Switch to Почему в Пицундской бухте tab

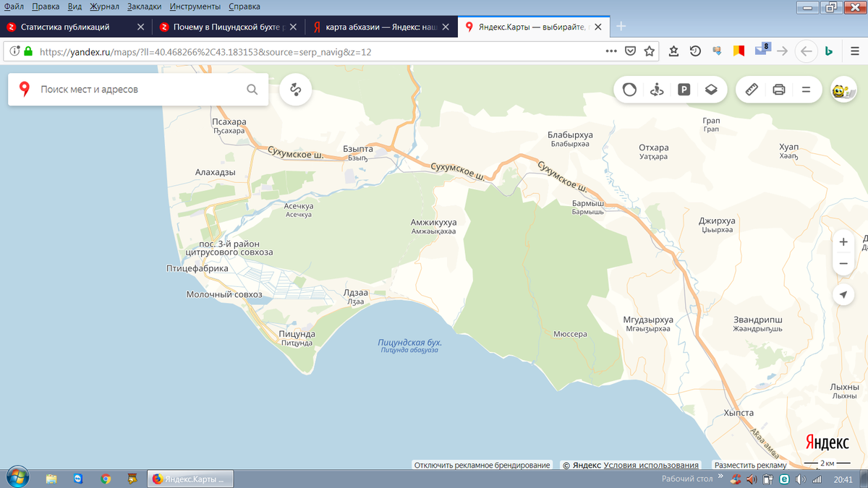(x=229, y=27)
